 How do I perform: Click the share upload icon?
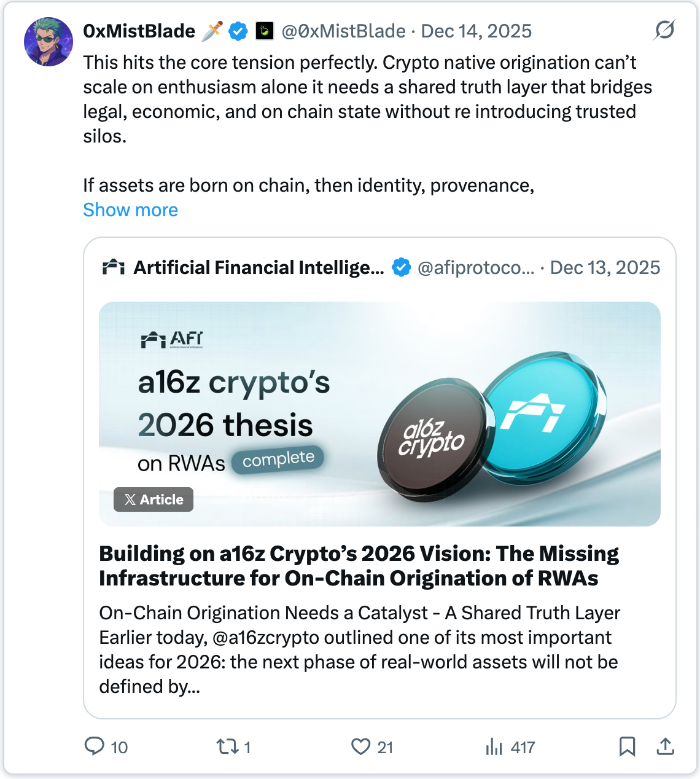point(666,746)
